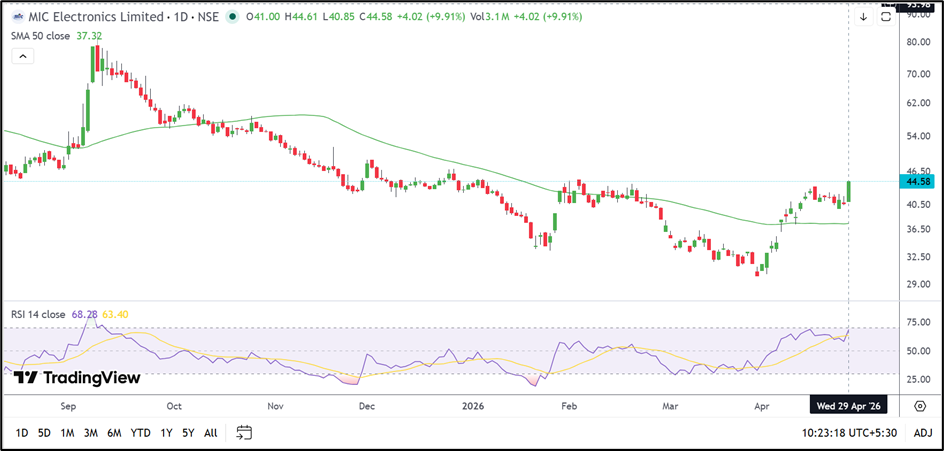Click the TradingView logo watermark
Screen dimensions: 944x451
[77, 378]
